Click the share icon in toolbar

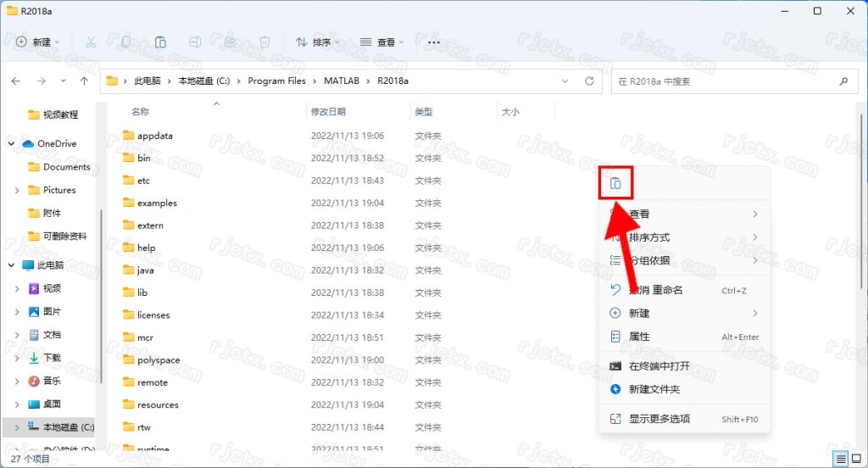[x=230, y=42]
